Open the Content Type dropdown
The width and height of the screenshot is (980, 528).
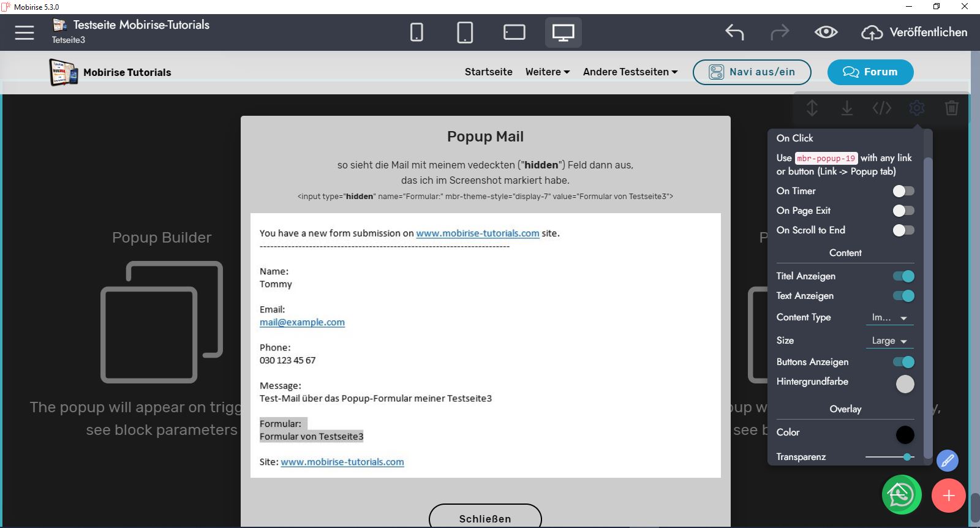click(889, 317)
